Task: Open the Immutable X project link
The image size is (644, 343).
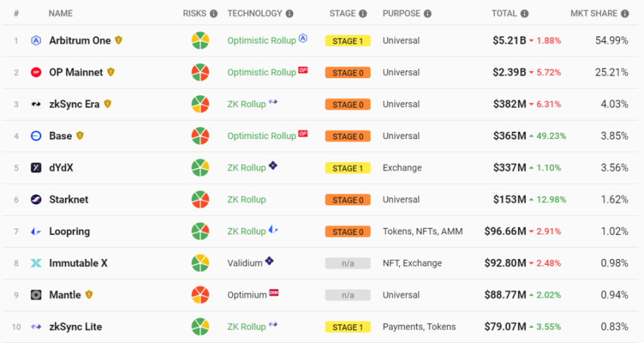Action: coord(78,263)
